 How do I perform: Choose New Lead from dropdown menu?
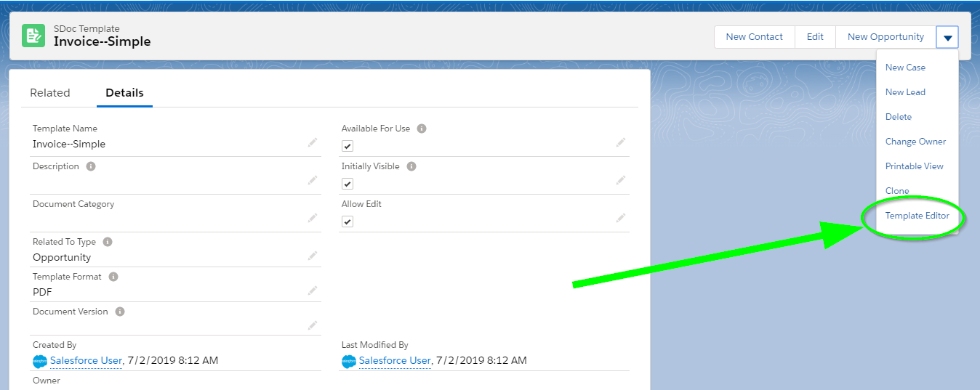pos(905,92)
